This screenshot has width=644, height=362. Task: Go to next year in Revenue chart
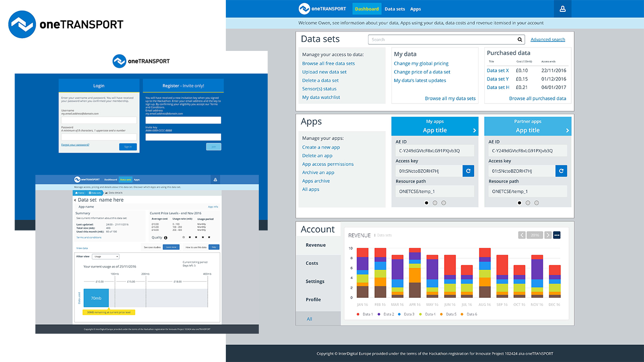click(548, 235)
